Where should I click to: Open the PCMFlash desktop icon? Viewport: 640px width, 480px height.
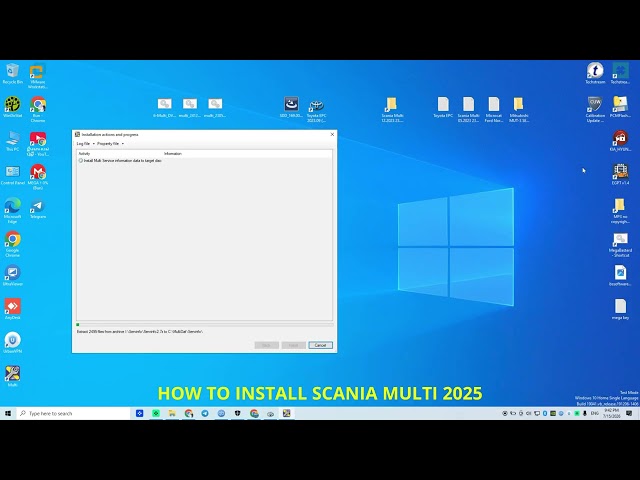coord(620,107)
